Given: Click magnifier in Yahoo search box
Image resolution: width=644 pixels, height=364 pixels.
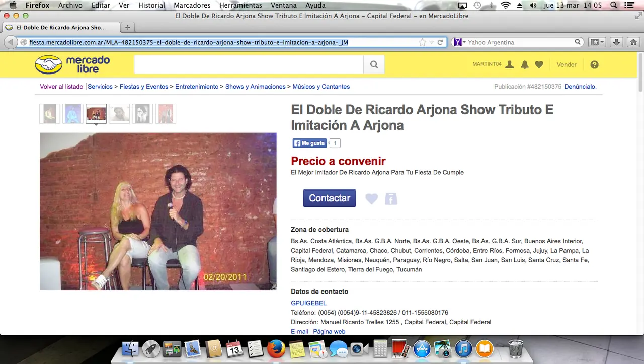Looking at the screenshot, I should click(x=578, y=42).
